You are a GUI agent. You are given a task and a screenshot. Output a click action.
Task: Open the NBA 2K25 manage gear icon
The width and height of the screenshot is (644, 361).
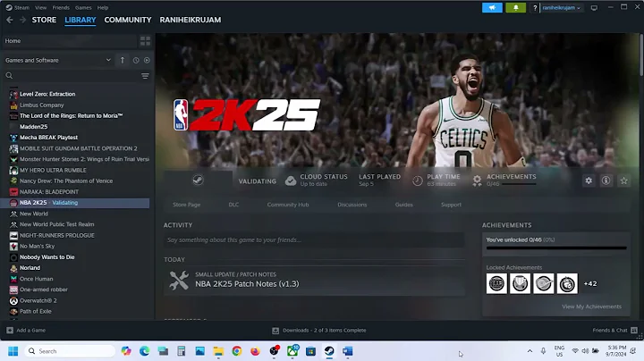click(589, 180)
